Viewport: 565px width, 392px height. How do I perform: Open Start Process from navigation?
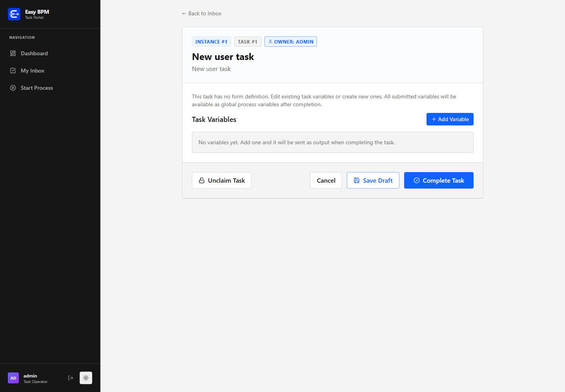click(x=50, y=88)
